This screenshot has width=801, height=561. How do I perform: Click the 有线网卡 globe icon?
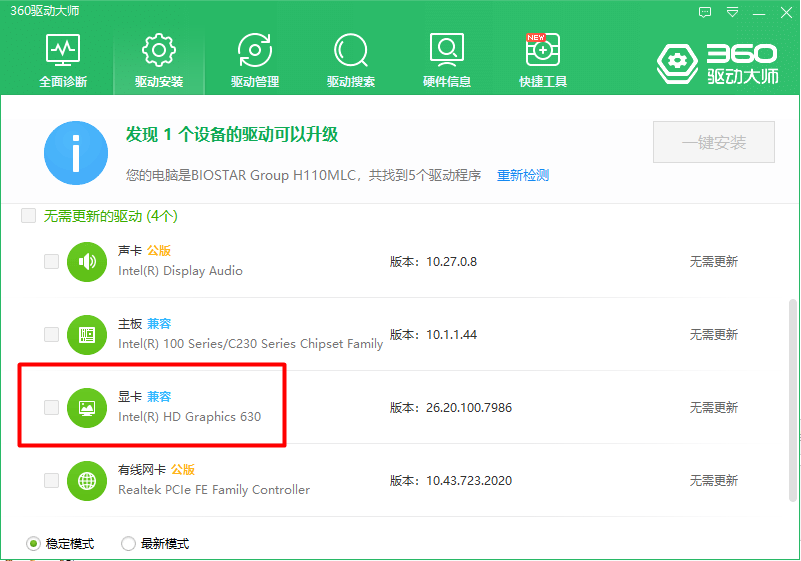click(87, 481)
